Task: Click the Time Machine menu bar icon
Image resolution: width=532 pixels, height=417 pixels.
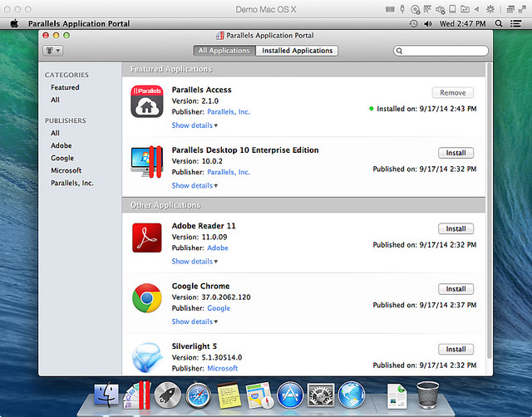Action: (413, 24)
